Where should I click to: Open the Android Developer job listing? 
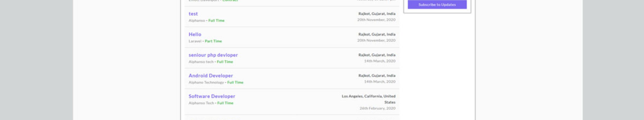(x=211, y=76)
